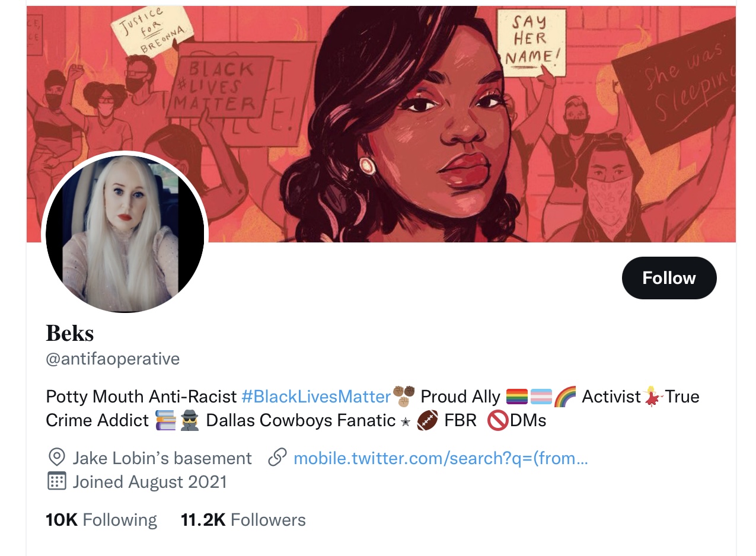Click the chain link icon
The width and height of the screenshot is (756, 556).
[x=277, y=458]
